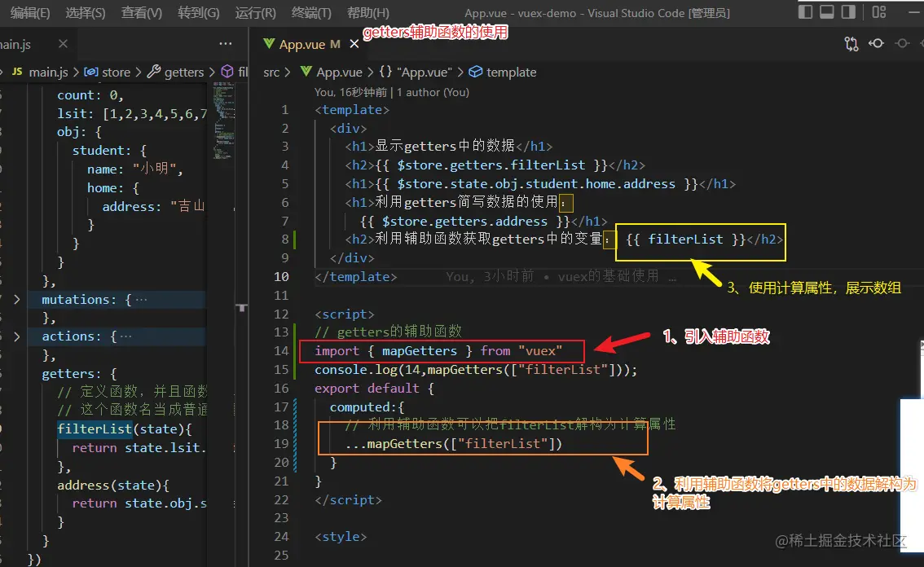Open the "App.vue" object breadcrumb

[x=425, y=72]
